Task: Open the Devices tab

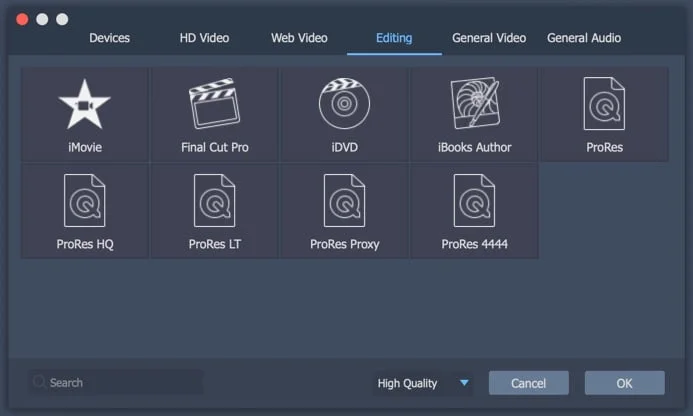Action: tap(110, 38)
